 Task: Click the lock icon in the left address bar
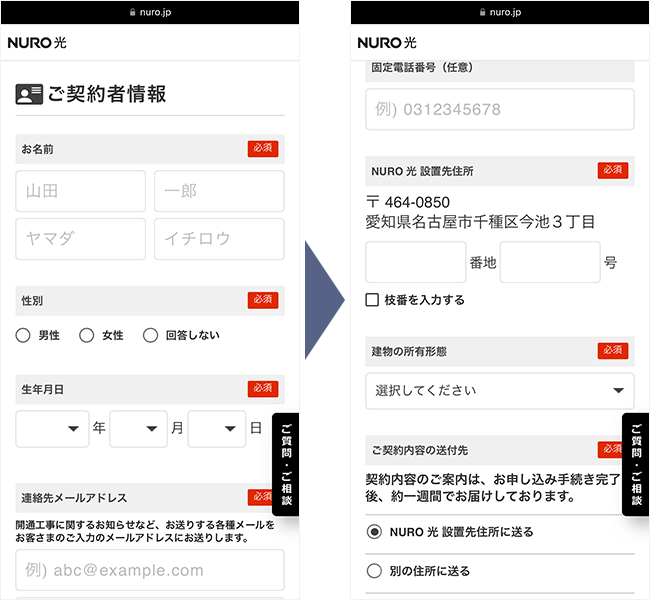(x=133, y=12)
